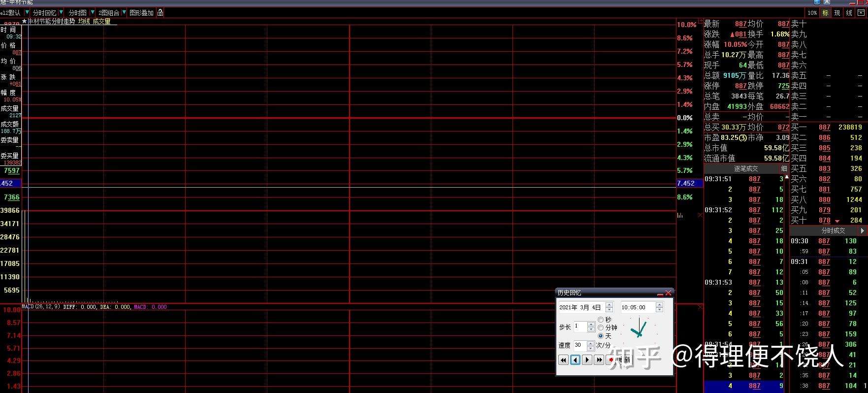Click the 中材节能分时走势 chart title

(51, 22)
